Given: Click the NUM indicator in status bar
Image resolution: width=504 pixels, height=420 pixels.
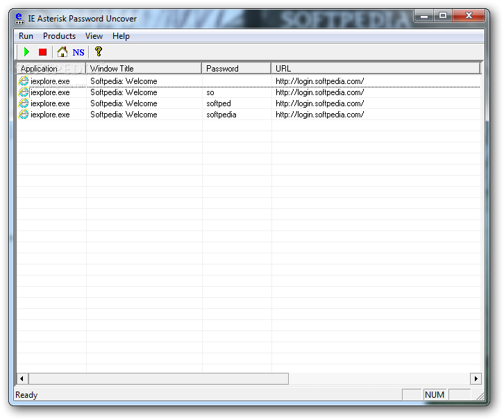Looking at the screenshot, I should 435,394.
